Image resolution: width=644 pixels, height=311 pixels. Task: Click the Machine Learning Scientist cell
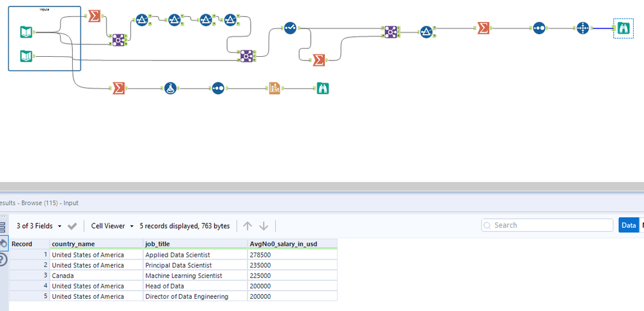[195, 276]
